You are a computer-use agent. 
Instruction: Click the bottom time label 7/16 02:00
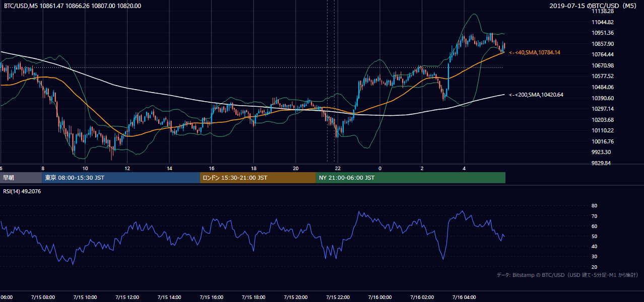pyautogui.click(x=422, y=297)
